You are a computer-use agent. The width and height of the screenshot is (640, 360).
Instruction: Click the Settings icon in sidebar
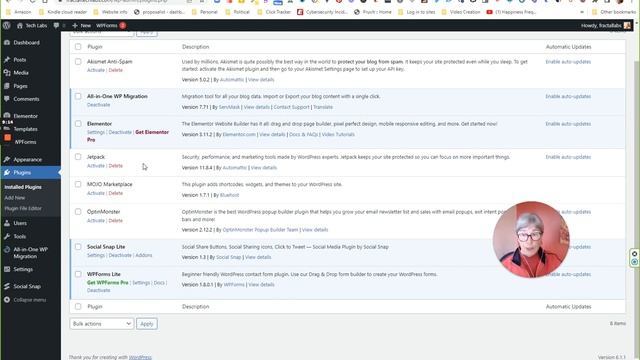pyautogui.click(x=7, y=269)
